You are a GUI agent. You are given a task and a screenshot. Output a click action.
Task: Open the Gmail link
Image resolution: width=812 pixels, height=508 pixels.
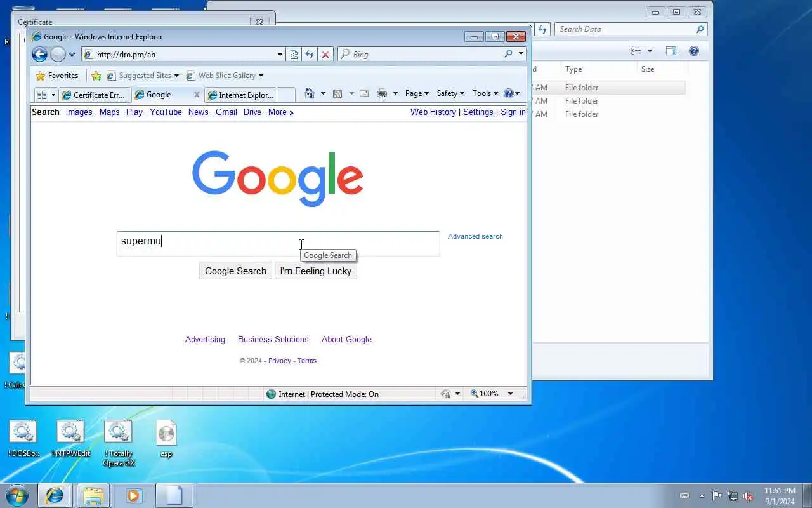pyautogui.click(x=226, y=112)
